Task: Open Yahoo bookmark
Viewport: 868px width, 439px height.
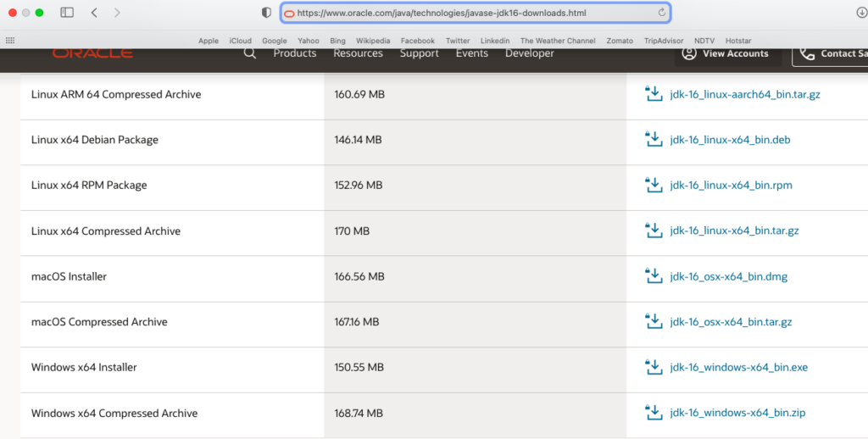Action: click(309, 41)
